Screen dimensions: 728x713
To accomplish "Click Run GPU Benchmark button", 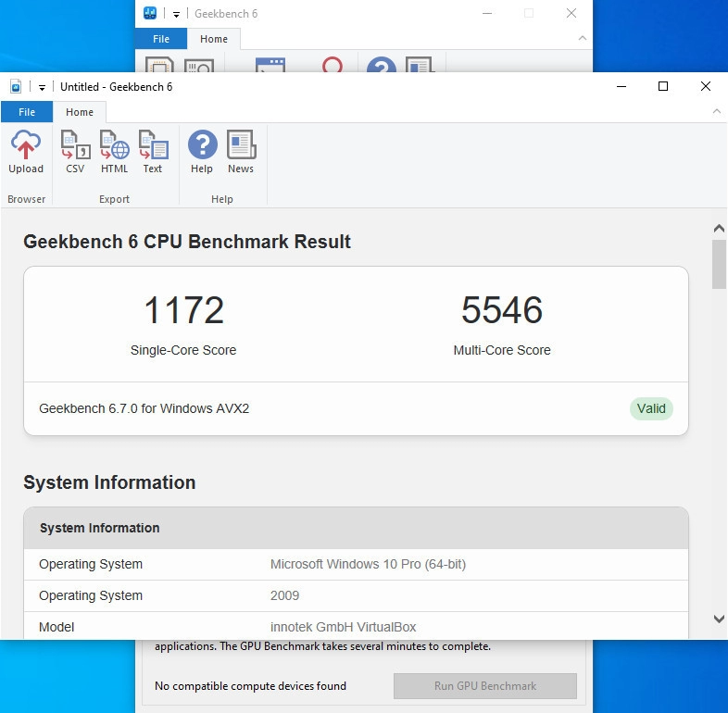I will click(x=485, y=686).
